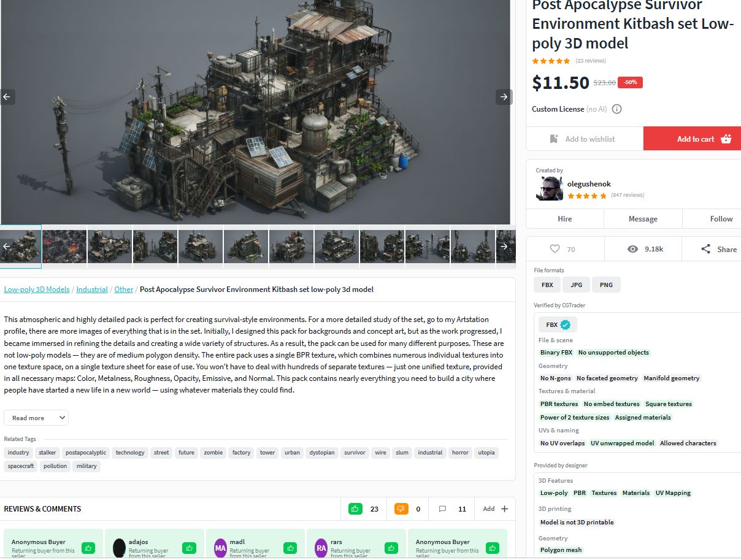Image resolution: width=741 pixels, height=560 pixels.
Task: Click the comment bubble icon with 11
Action: [x=442, y=508]
